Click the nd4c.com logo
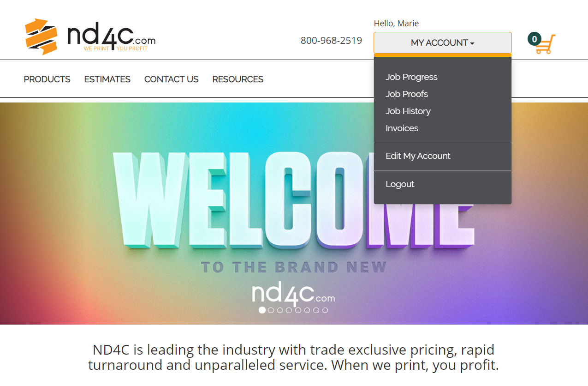Image resolution: width=588 pixels, height=386 pixels. click(90, 37)
